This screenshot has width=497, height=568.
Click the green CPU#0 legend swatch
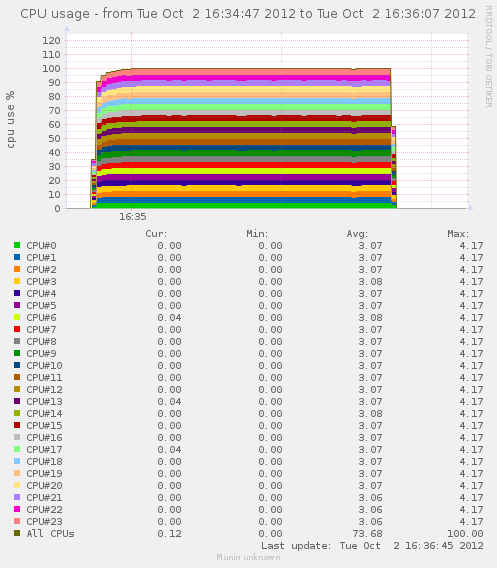coord(17,245)
